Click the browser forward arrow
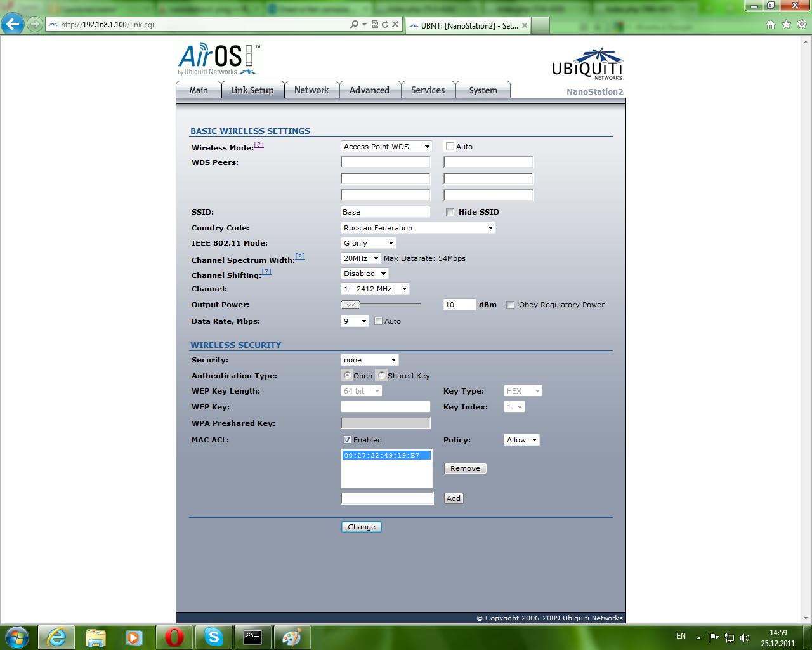This screenshot has width=812, height=650. tap(35, 24)
